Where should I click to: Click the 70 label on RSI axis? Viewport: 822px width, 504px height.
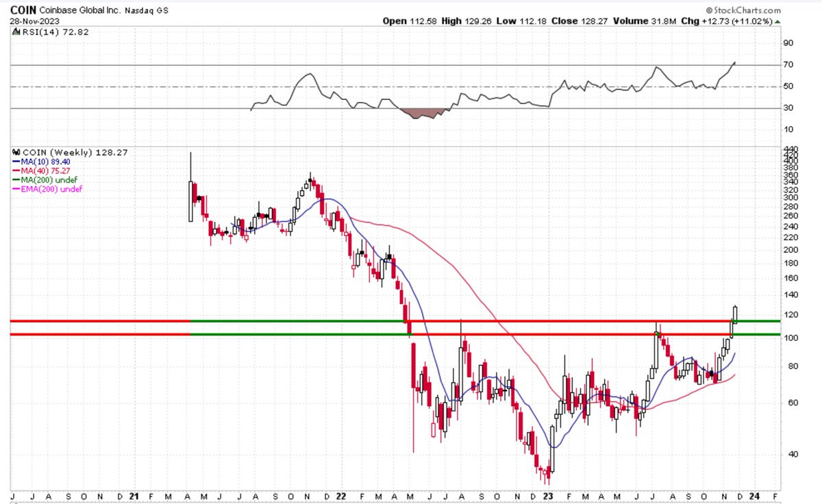788,65
